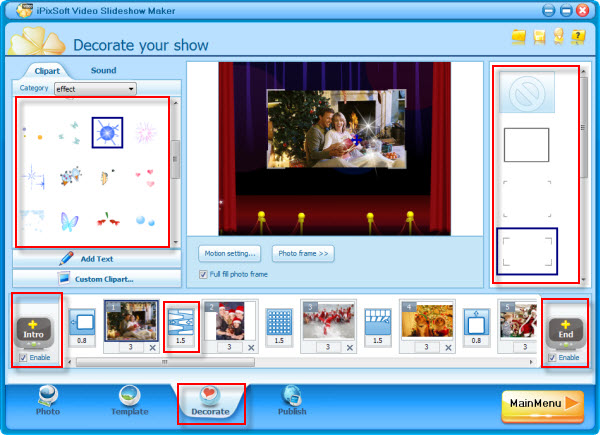Select slide 1 thumbnail in timeline
Viewport: 600px width, 435px height.
(x=131, y=321)
